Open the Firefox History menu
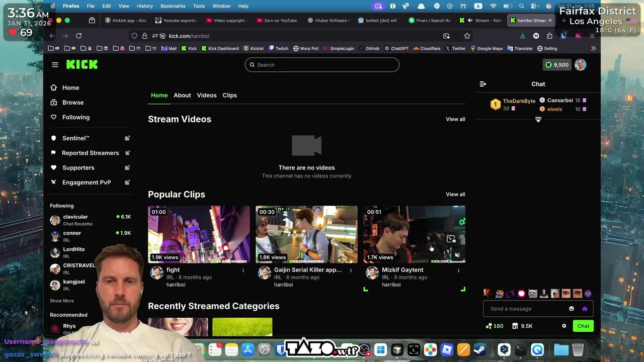This screenshot has width=644, height=362. [145, 6]
